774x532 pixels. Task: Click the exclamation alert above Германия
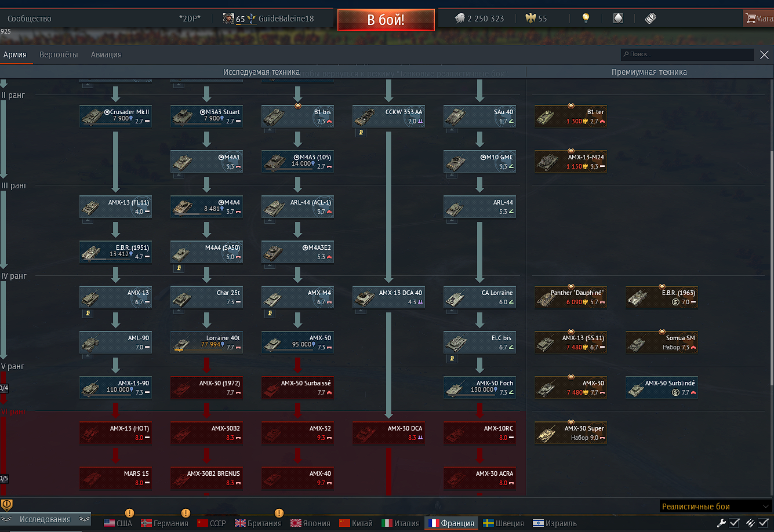coord(186,513)
